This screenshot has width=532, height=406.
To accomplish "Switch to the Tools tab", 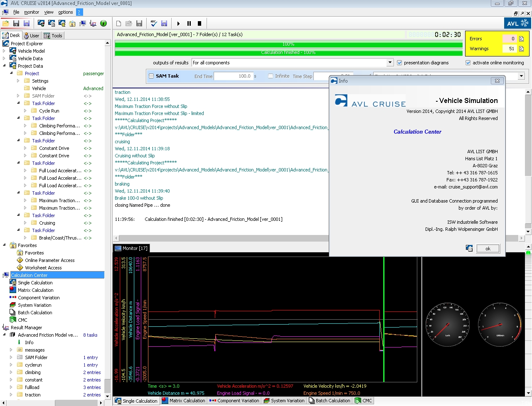I will (x=53, y=36).
